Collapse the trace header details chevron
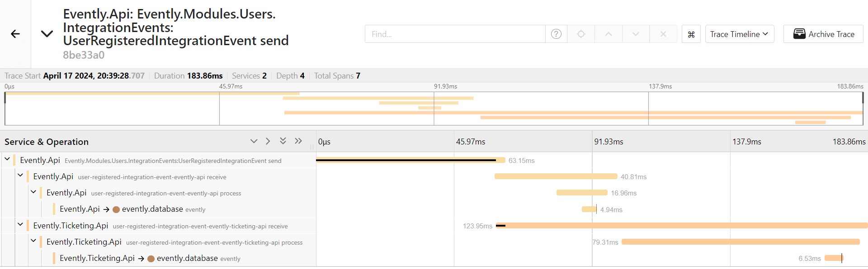The height and width of the screenshot is (269, 868). (47, 34)
